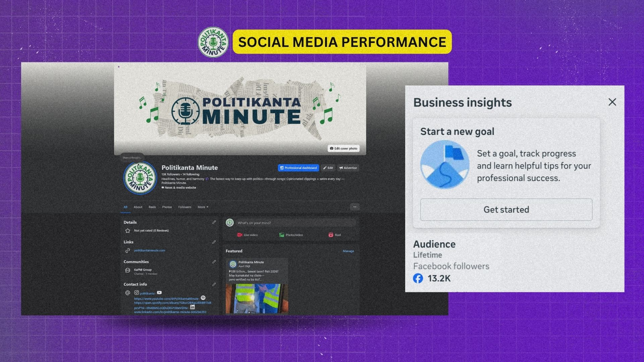The width and height of the screenshot is (644, 362).
Task: Click featured post author avatar
Action: pos(233,264)
